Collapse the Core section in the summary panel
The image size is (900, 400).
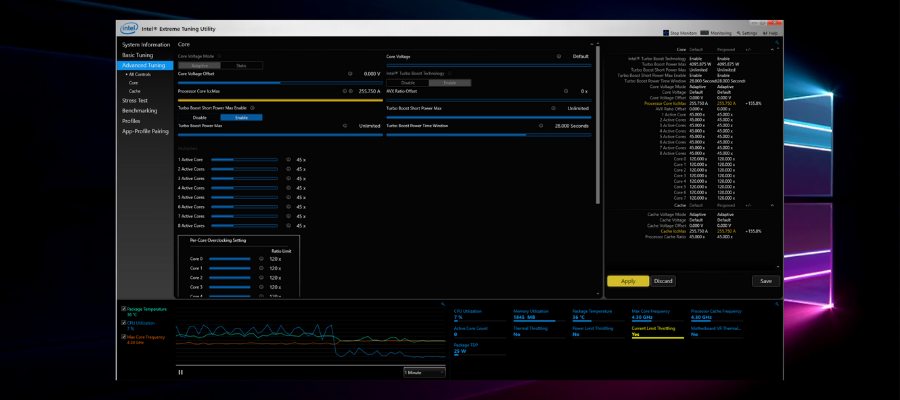pos(771,50)
